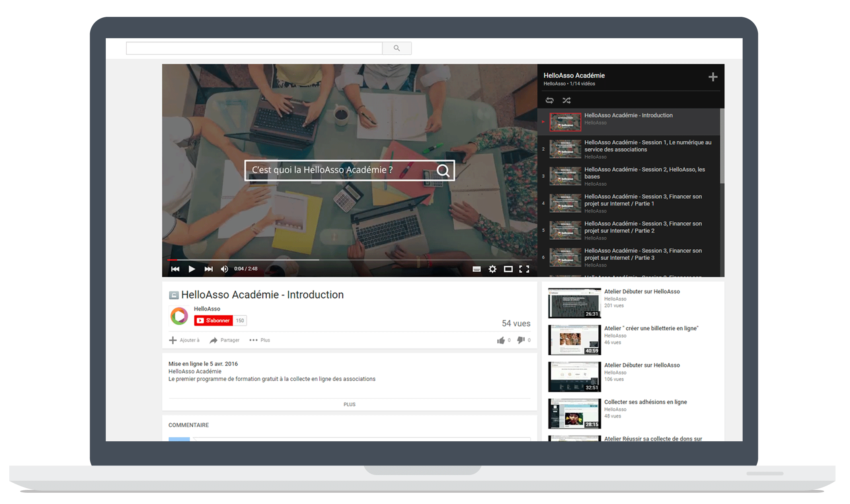Click the HelloAsso channel avatar

(x=179, y=316)
